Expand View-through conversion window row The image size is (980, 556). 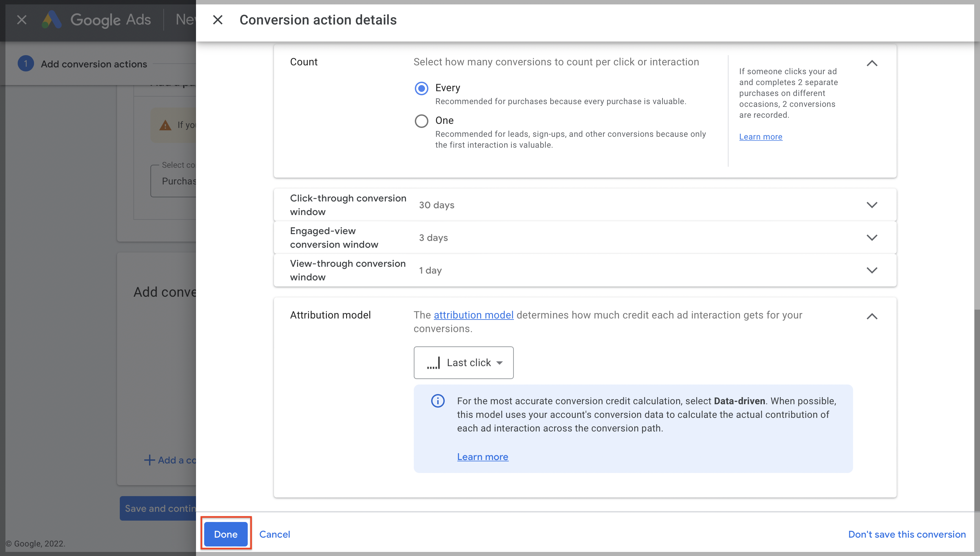point(585,271)
